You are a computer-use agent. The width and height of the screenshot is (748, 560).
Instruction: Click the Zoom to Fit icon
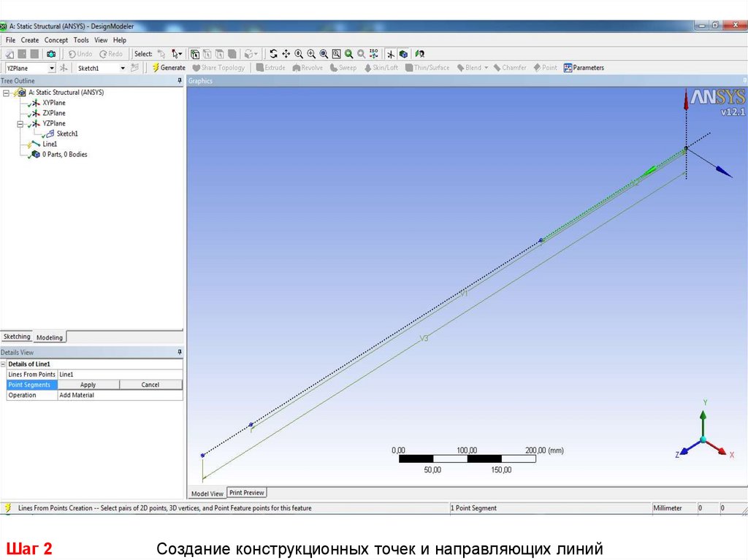coord(324,54)
